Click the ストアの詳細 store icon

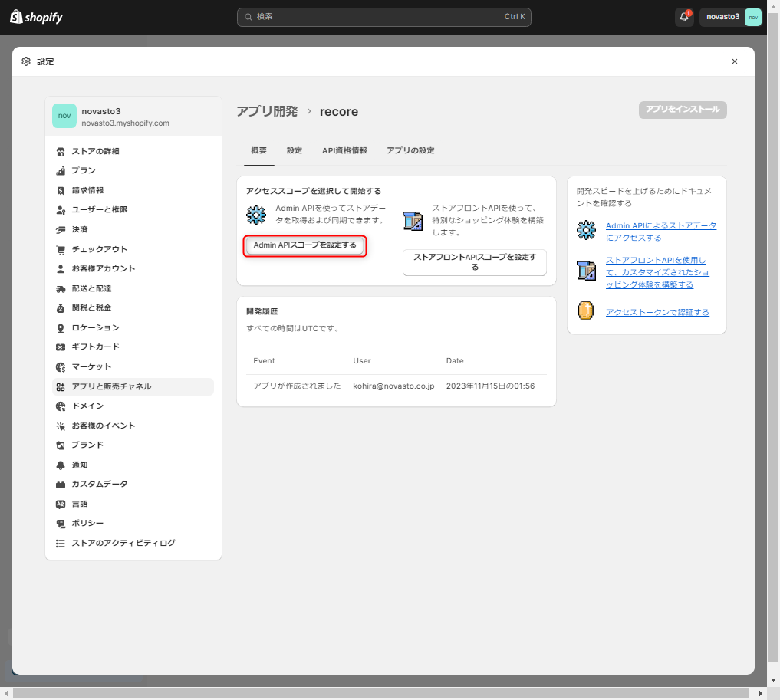click(60, 151)
